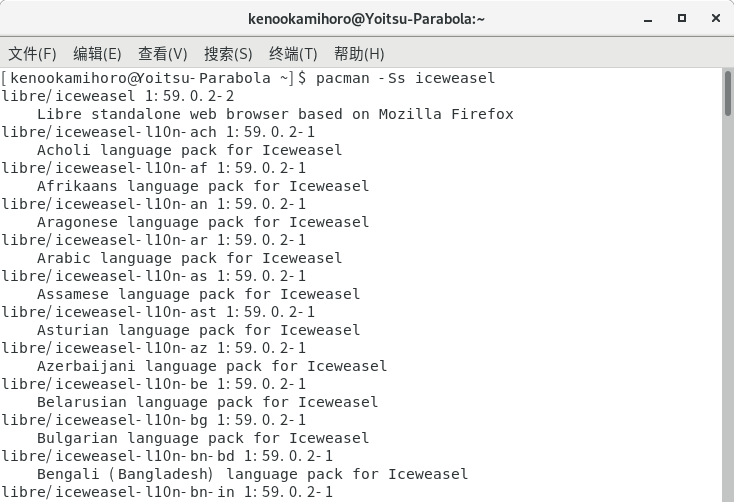Click the iceweasel-l10n-af package line

[154, 168]
